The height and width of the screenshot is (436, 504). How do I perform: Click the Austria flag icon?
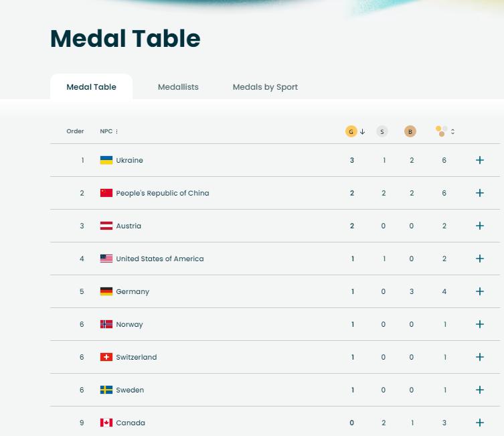click(x=106, y=226)
